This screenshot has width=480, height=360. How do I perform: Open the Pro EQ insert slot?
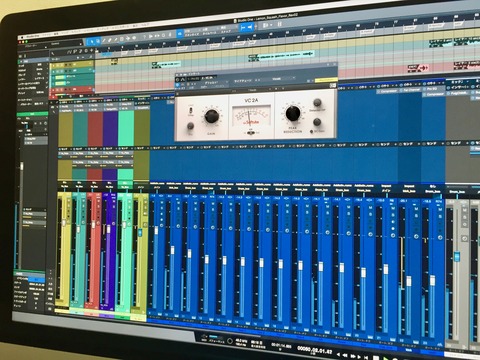pos(435,89)
